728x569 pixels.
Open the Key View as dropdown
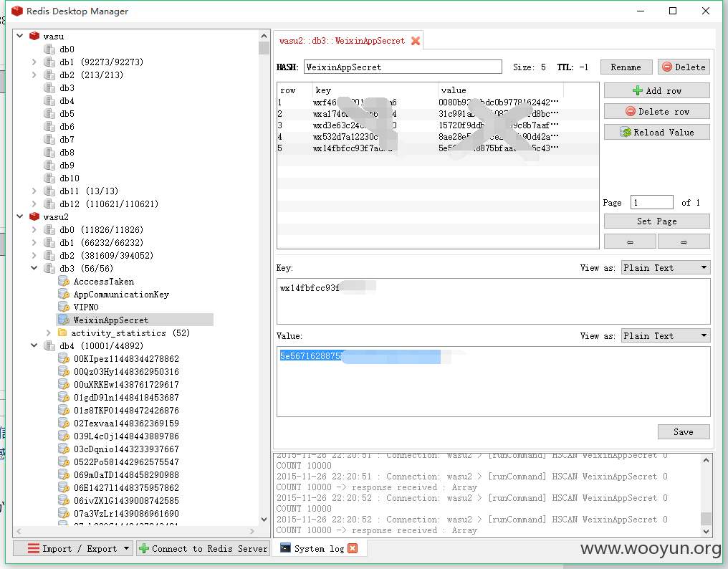coord(666,267)
